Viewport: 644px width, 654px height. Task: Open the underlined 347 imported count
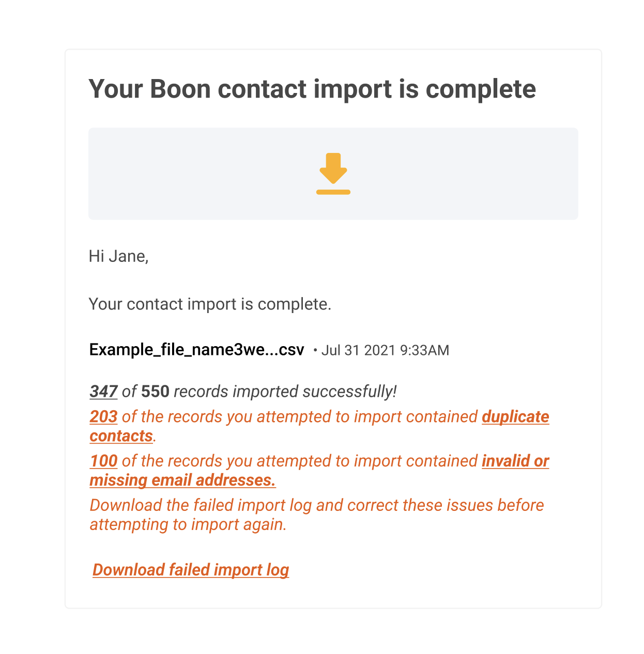click(103, 392)
